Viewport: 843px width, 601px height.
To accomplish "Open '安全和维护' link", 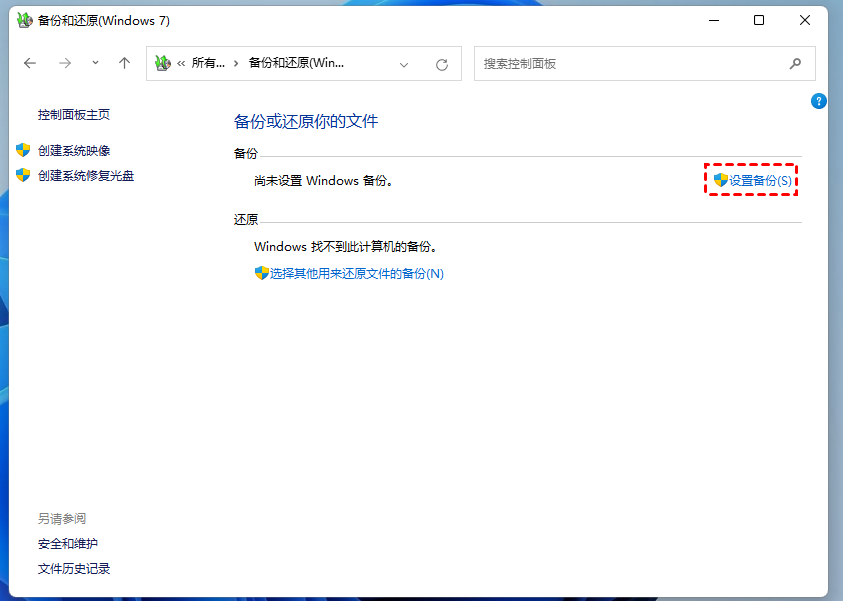I will click(x=68, y=544).
